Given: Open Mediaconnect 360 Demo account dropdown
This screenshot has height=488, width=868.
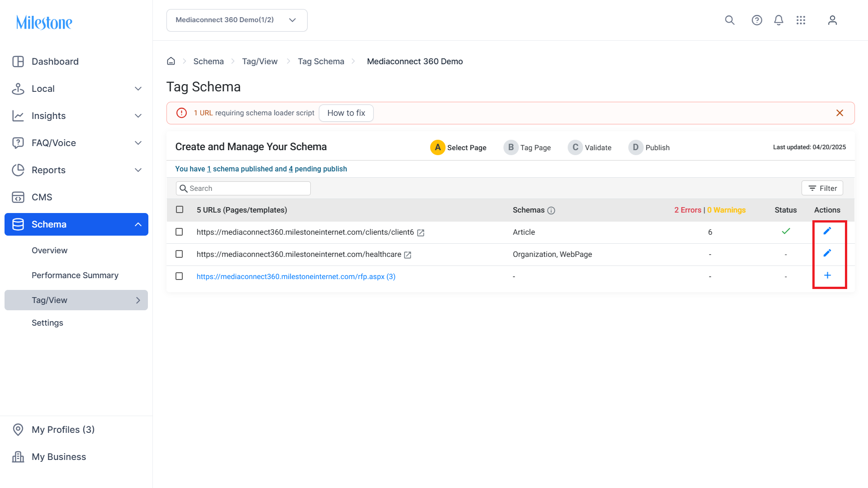Looking at the screenshot, I should pos(237,20).
